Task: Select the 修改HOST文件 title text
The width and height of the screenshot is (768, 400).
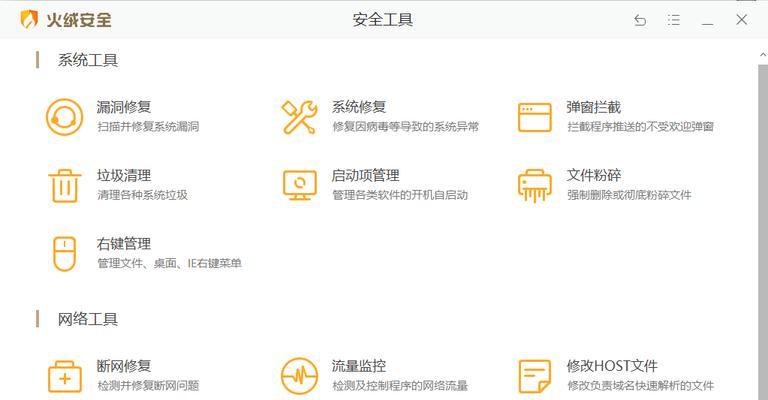Action: pos(612,366)
